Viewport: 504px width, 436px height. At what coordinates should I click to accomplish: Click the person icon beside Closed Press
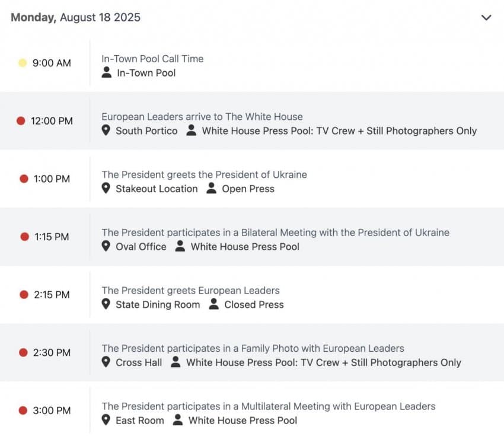pos(213,304)
